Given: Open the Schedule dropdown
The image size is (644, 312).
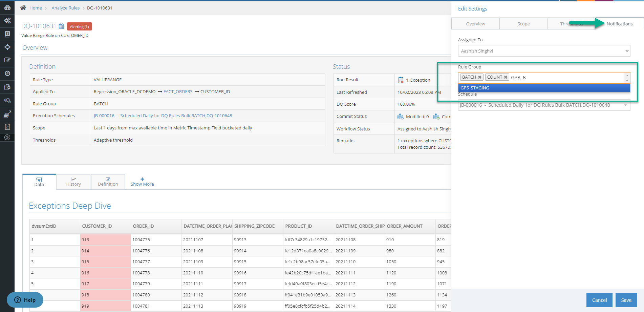Looking at the screenshot, I should click(544, 105).
